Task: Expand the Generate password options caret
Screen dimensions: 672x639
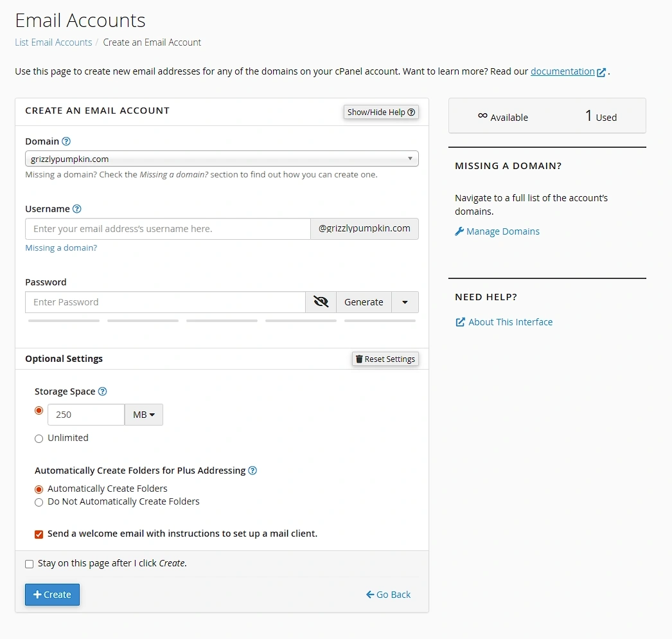Action: [405, 301]
